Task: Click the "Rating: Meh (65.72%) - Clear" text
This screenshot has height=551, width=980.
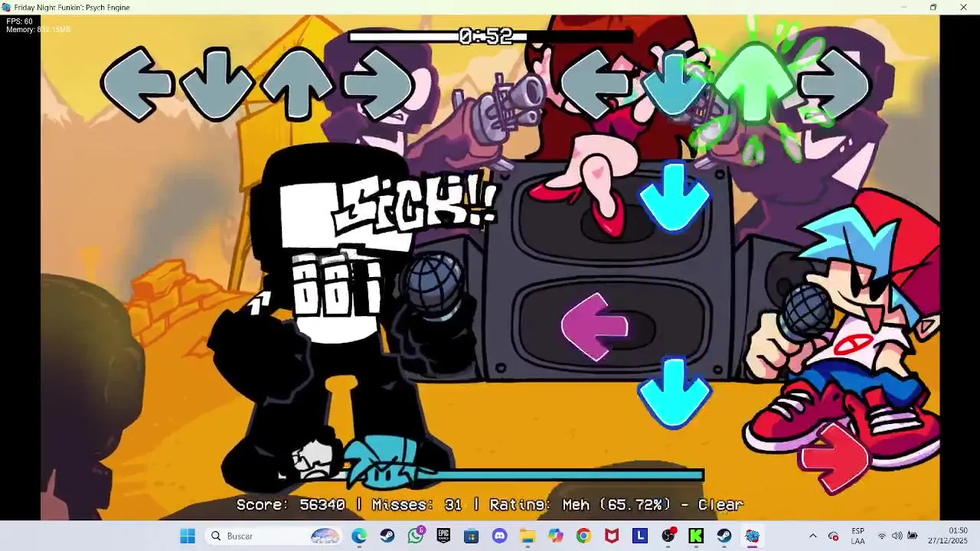Action: [x=616, y=505]
